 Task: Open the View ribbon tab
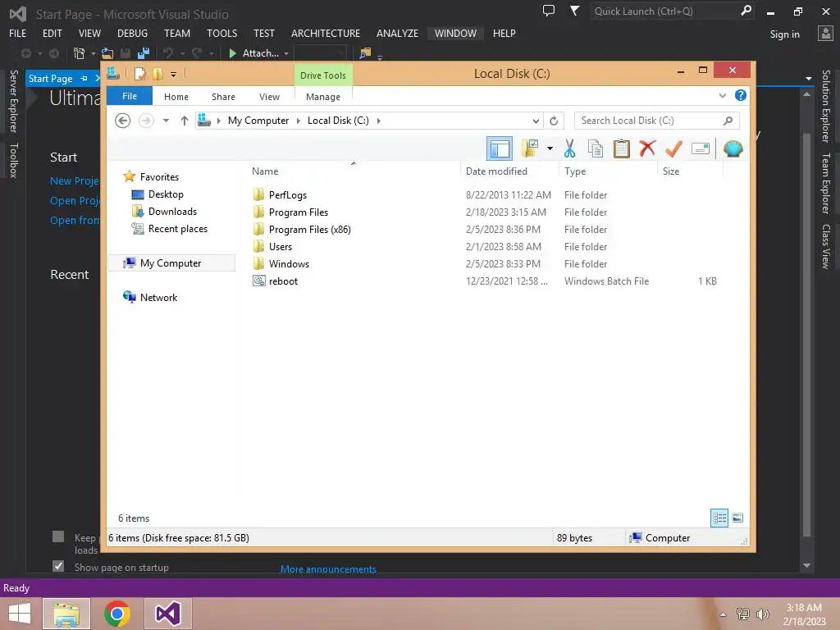tap(269, 97)
